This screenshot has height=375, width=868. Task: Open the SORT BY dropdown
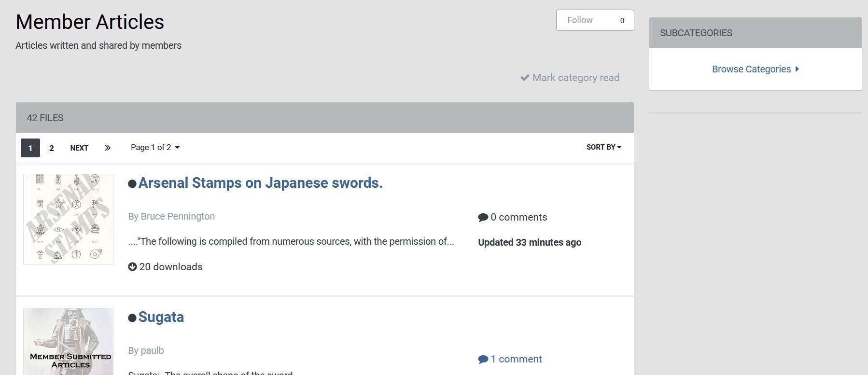(603, 147)
